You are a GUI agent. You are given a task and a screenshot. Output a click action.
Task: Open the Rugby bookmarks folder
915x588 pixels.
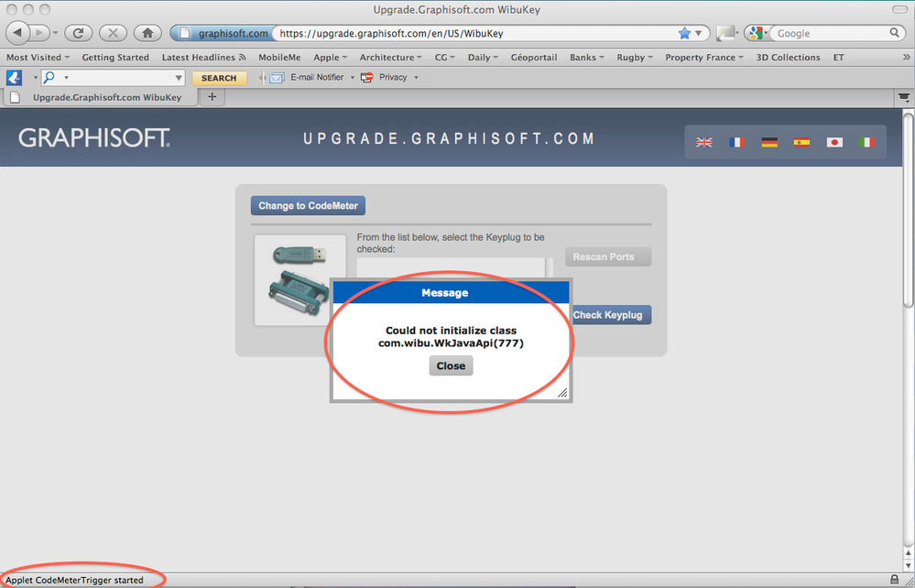(635, 57)
